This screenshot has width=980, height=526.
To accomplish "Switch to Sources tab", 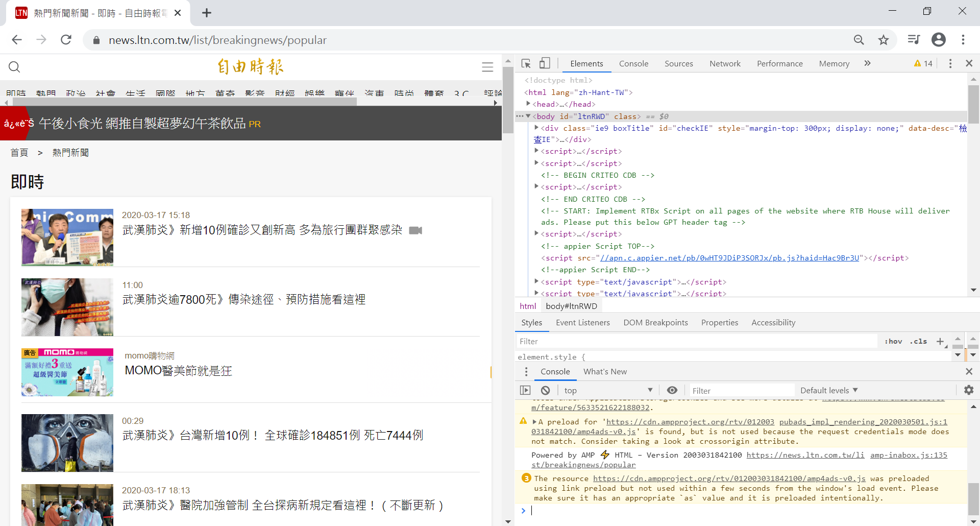I will (678, 63).
